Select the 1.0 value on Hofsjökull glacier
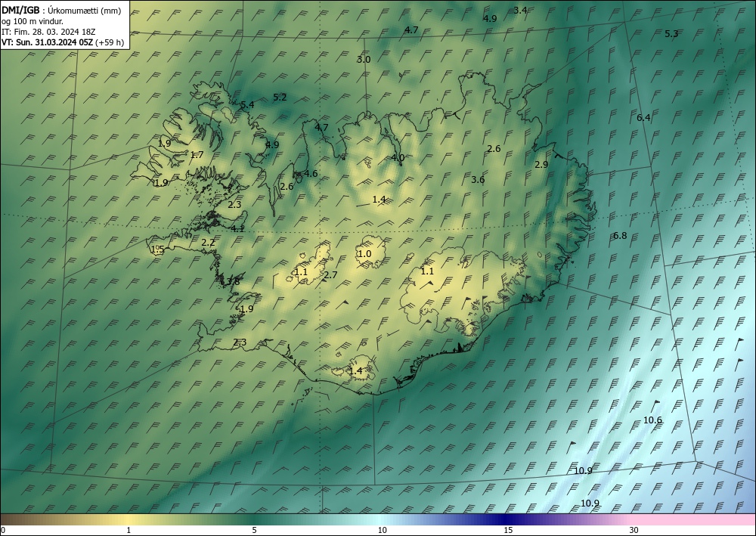Viewport: 756px width, 536px height. [x=364, y=254]
